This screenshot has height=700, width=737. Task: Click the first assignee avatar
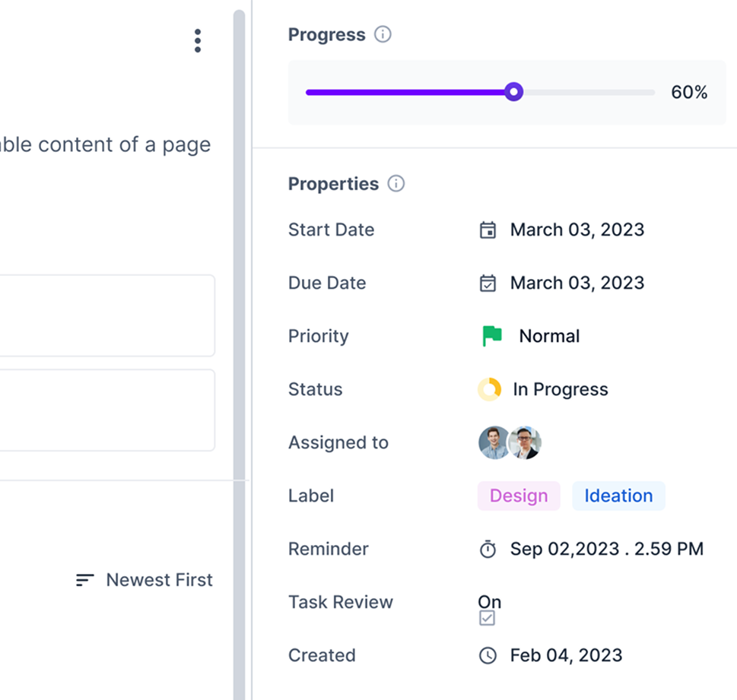coord(494,442)
